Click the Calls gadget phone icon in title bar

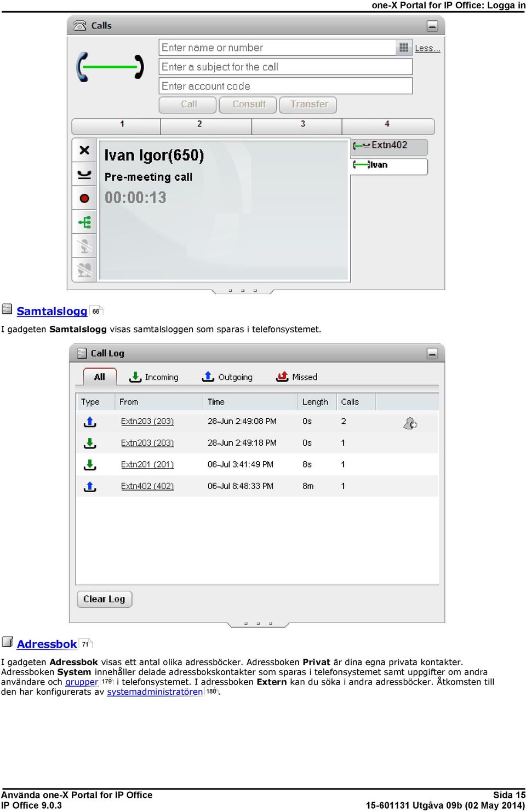[x=80, y=26]
